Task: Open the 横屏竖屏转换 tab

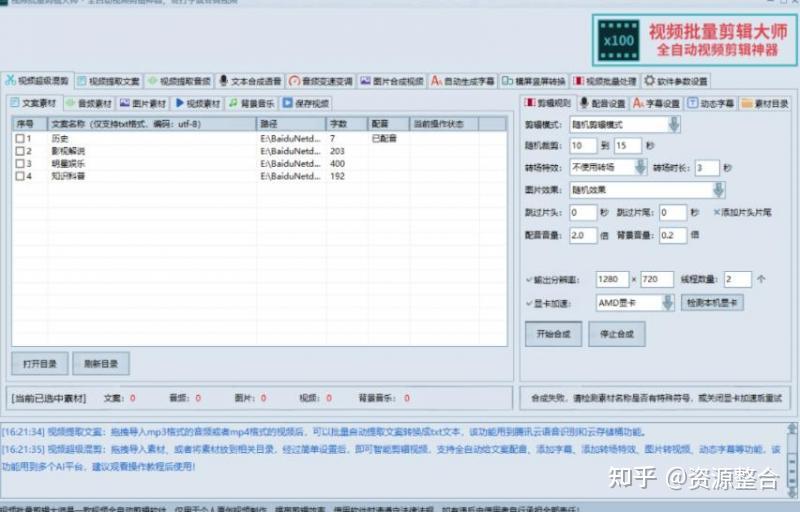Action: click(534, 81)
